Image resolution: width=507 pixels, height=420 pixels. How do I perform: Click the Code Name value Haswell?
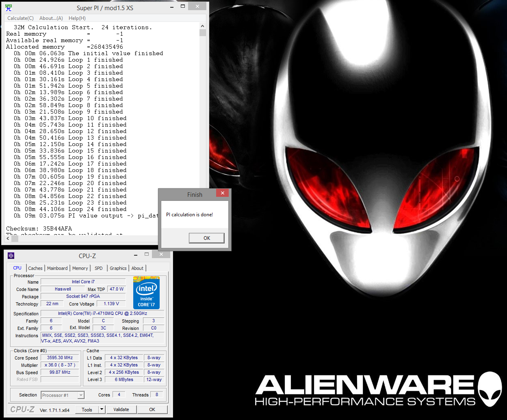point(63,289)
